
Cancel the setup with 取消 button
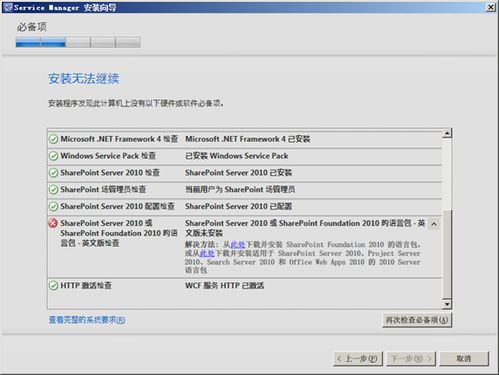[464, 359]
